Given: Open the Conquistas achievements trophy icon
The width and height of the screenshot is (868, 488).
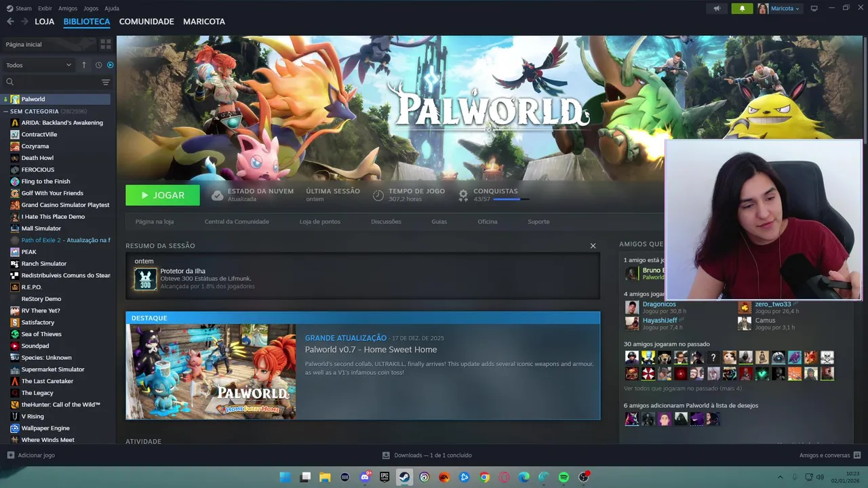Looking at the screenshot, I should (x=463, y=195).
